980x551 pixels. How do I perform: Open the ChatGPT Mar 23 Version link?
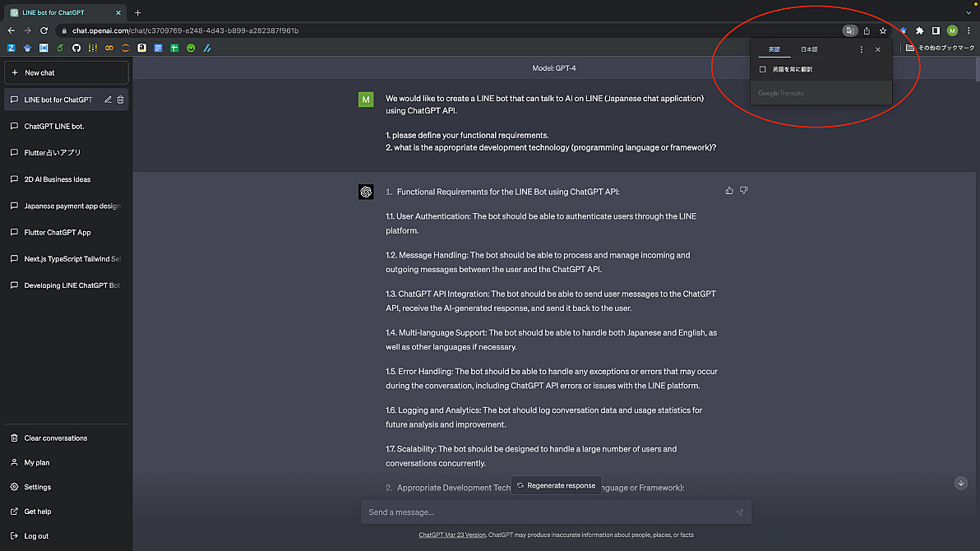pos(452,535)
